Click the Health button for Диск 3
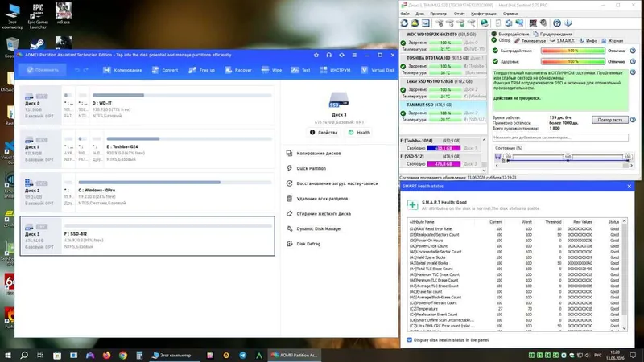The height and width of the screenshot is (362, 644). 359,133
